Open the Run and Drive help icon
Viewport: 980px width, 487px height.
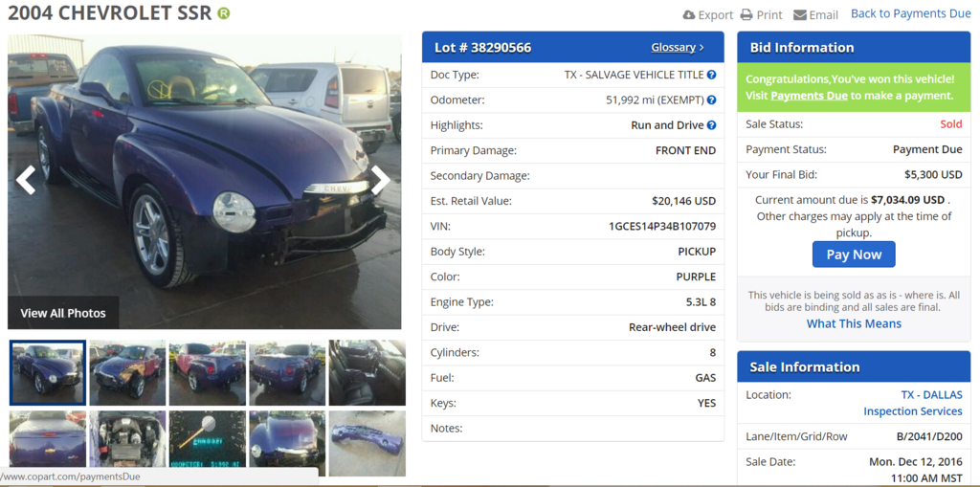[711, 125]
